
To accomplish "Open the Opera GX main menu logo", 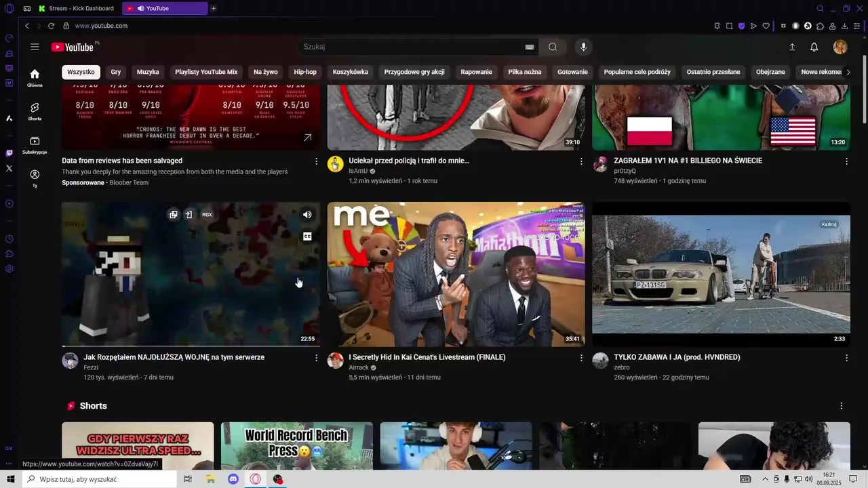I will click(9, 8).
